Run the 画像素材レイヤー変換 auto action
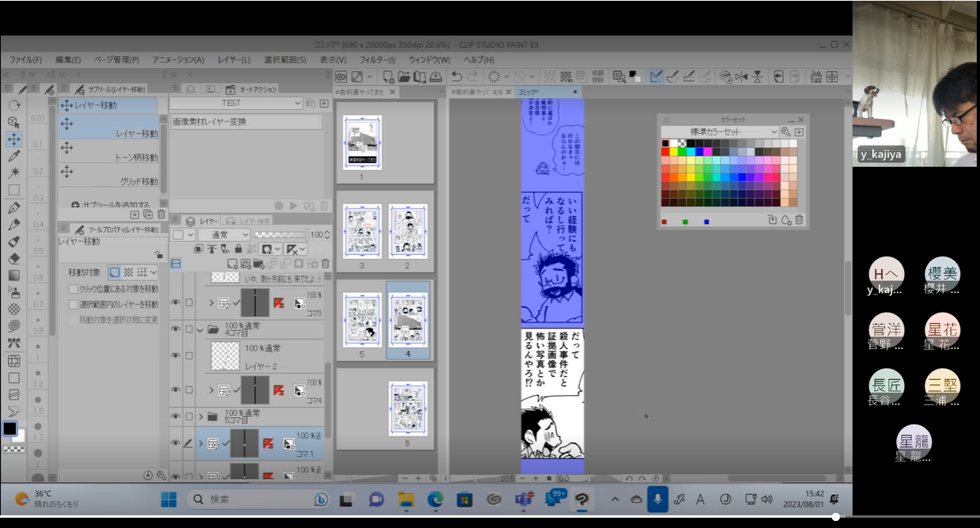 [246, 122]
